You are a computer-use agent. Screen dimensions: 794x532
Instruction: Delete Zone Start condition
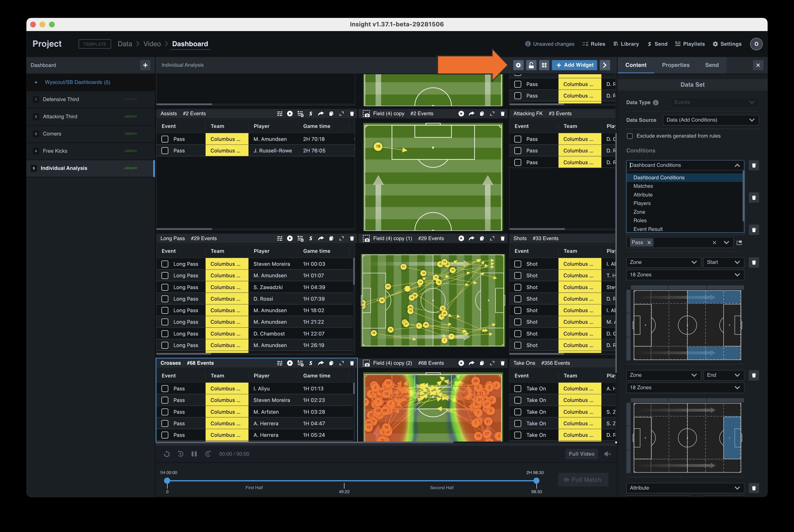[x=754, y=262]
